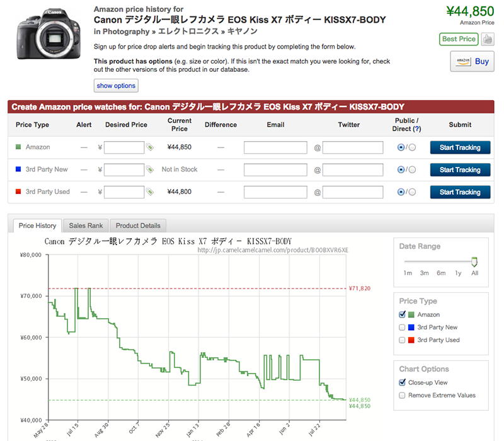Select Public radio in 3rd Party New row

point(401,169)
